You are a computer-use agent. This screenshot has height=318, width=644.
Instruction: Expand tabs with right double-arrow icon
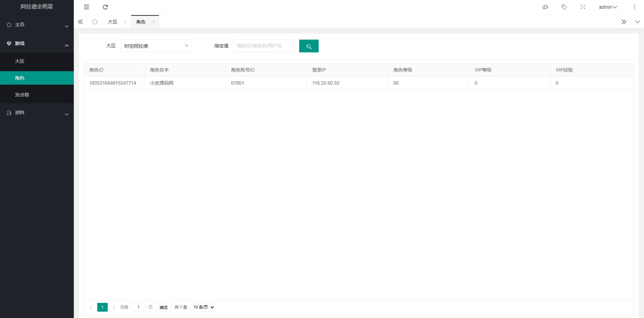point(624,21)
